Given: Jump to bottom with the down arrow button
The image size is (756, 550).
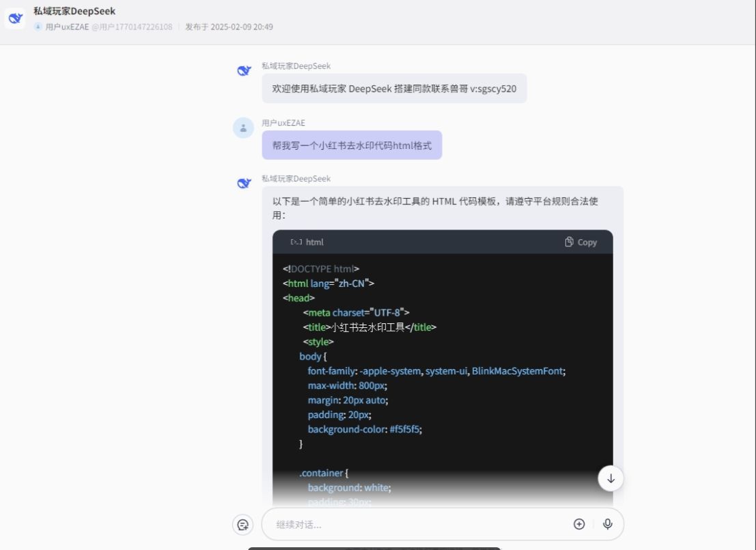Looking at the screenshot, I should 611,478.
